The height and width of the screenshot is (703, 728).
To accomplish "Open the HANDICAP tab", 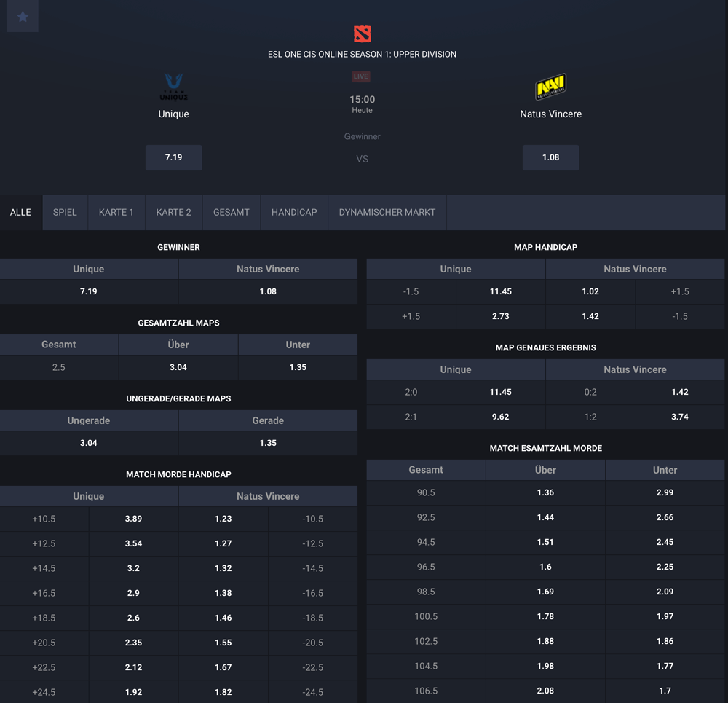I will [294, 212].
